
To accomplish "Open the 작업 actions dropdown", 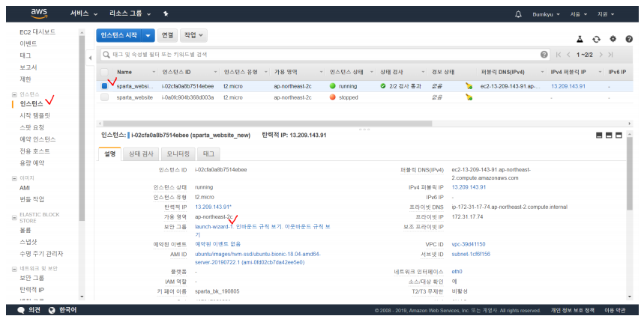I will pyautogui.click(x=193, y=35).
